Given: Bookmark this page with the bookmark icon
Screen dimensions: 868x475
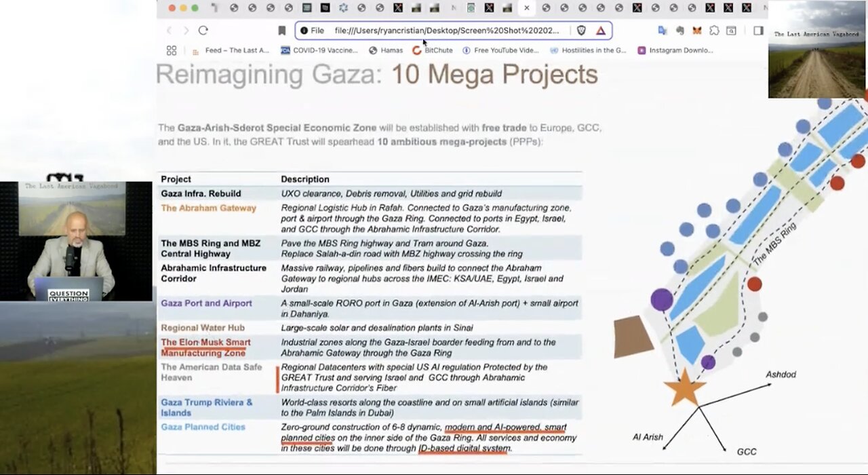Looking at the screenshot, I should coord(281,31).
